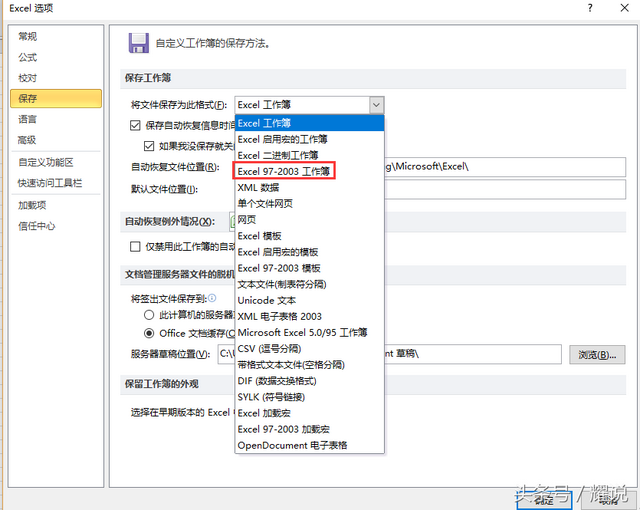The image size is (640, 510).
Task: Choose XML 数据 format
Action: (x=309, y=188)
